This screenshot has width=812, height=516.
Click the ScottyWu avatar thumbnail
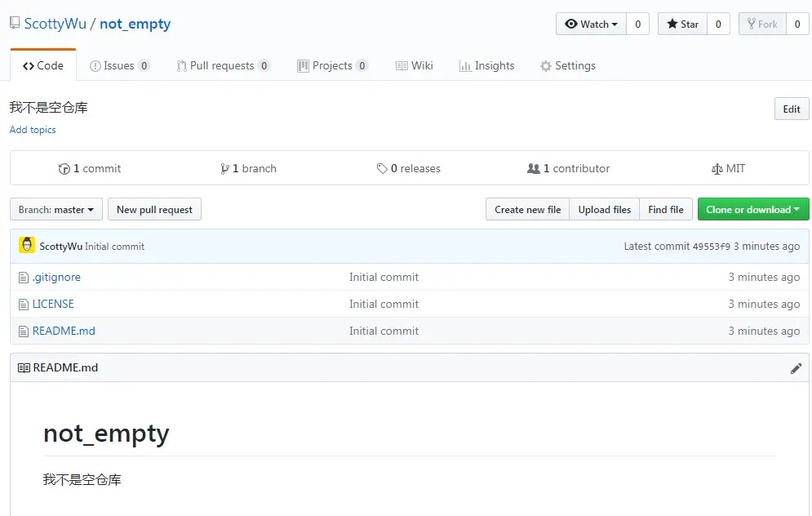27,245
